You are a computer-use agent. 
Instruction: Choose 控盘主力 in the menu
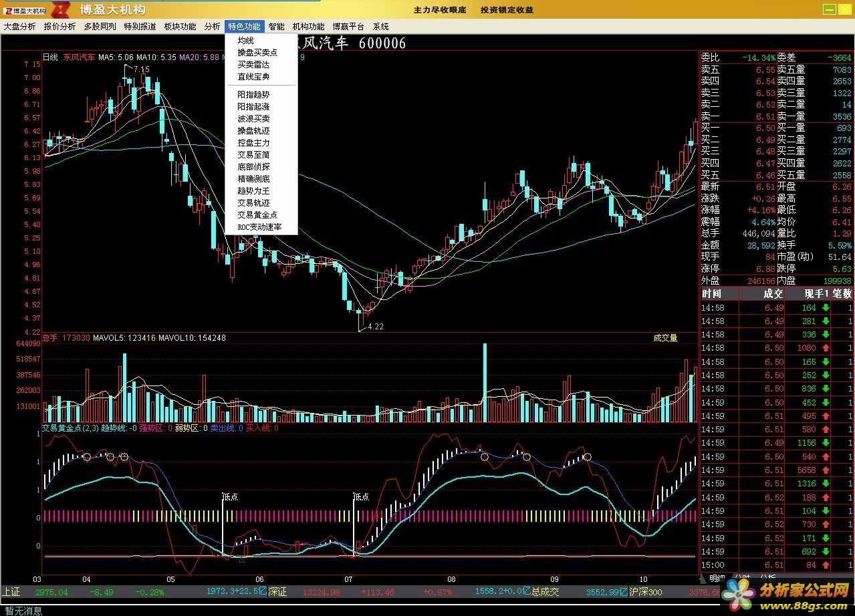[x=261, y=143]
